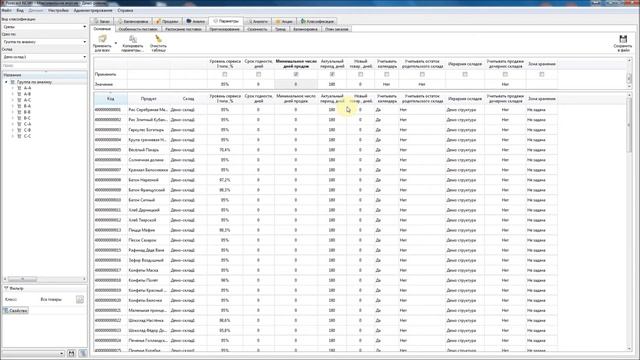Image resolution: width=640 pixels, height=360 pixels.
Task: Check Apply for warehouse hierarchy column
Action: 465,74
